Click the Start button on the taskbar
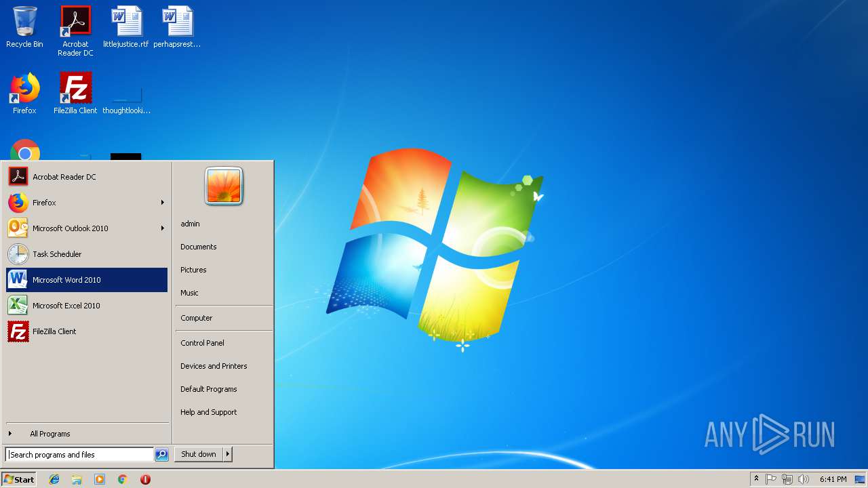Image resolution: width=868 pixels, height=488 pixels. tap(19, 479)
